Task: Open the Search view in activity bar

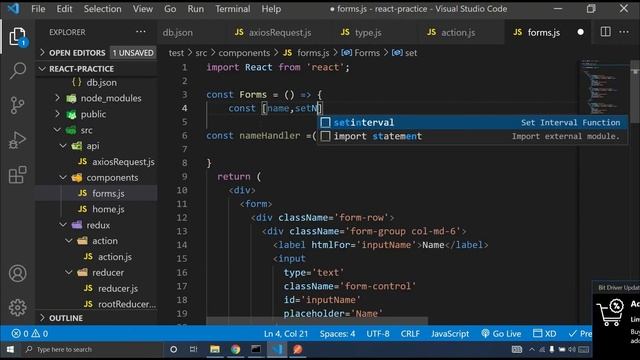Action: click(18, 71)
